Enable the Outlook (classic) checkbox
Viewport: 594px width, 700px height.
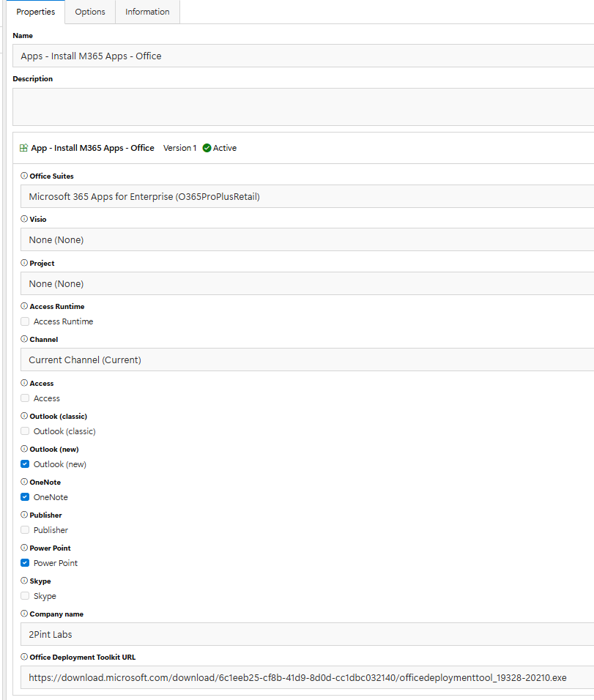tap(25, 431)
